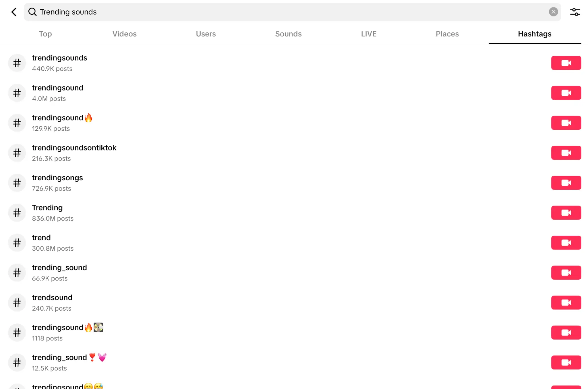Click the video camera icon for #Trending

click(565, 212)
